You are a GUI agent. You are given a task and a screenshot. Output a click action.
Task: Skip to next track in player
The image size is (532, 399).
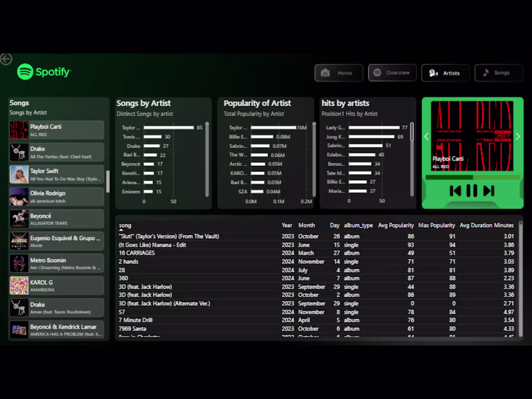[488, 191]
